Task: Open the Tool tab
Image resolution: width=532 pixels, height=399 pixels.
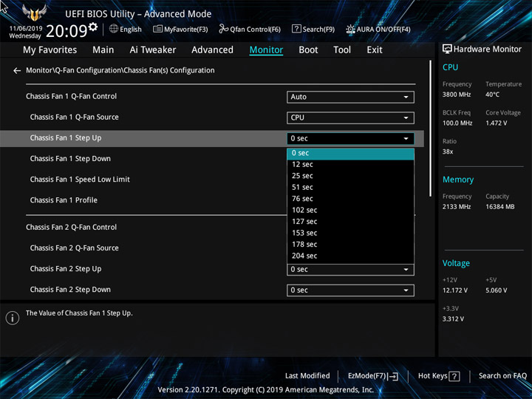Action: 342,50
